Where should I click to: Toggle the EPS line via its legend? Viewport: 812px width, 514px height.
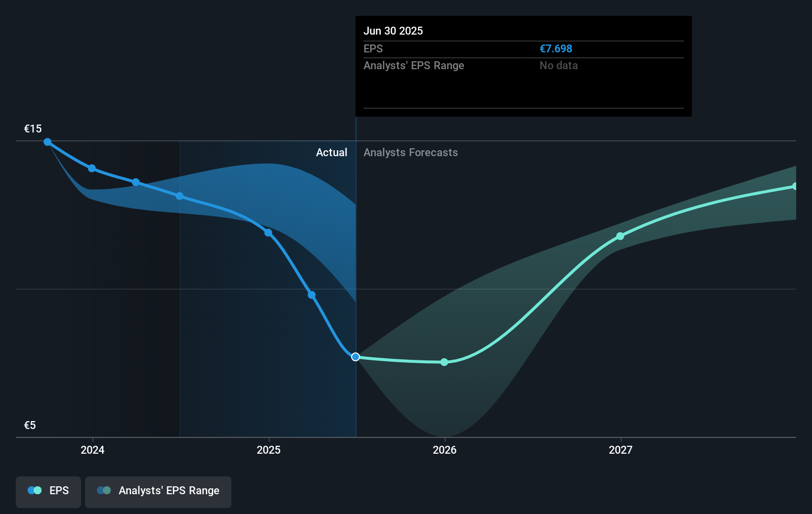click(48, 491)
